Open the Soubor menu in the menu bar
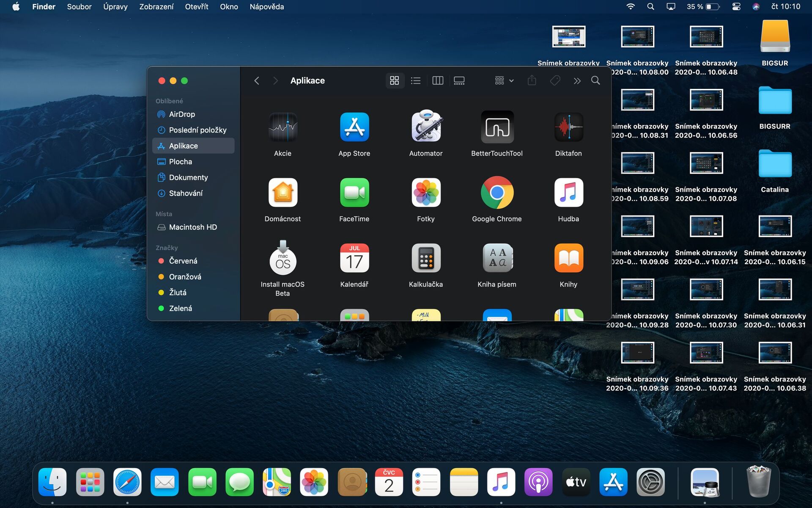The image size is (812, 508). coord(79,6)
